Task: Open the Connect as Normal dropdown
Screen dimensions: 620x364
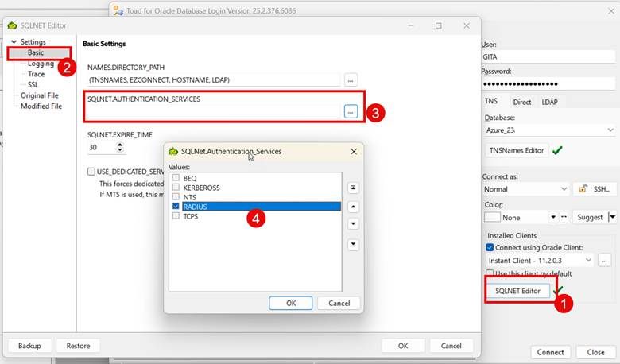Action: click(564, 189)
